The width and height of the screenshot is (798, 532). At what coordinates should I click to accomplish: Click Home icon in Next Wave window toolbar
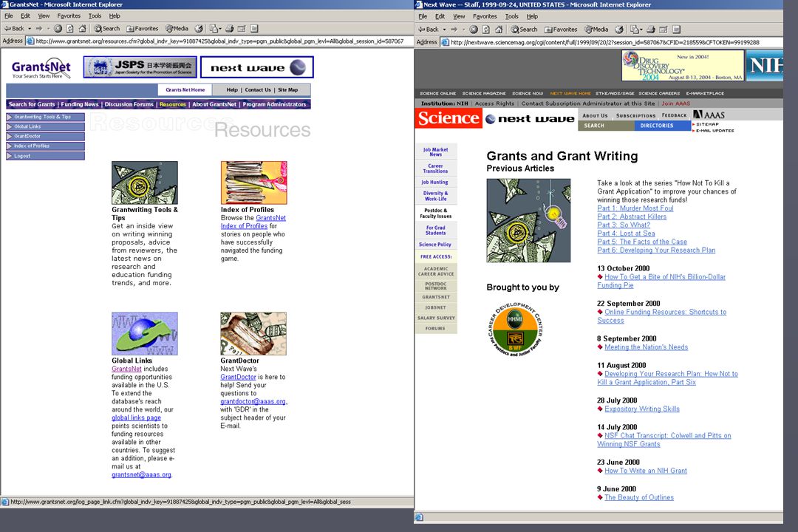pos(498,29)
